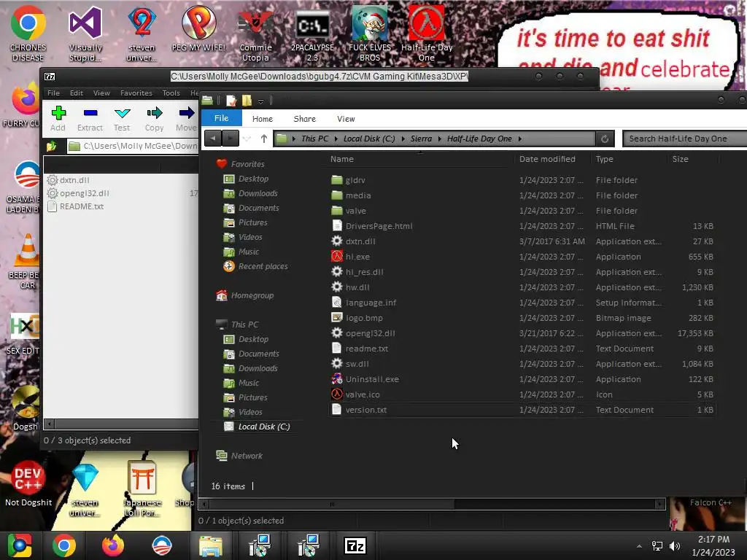Open recent locations dropdown in Explorer

247,139
